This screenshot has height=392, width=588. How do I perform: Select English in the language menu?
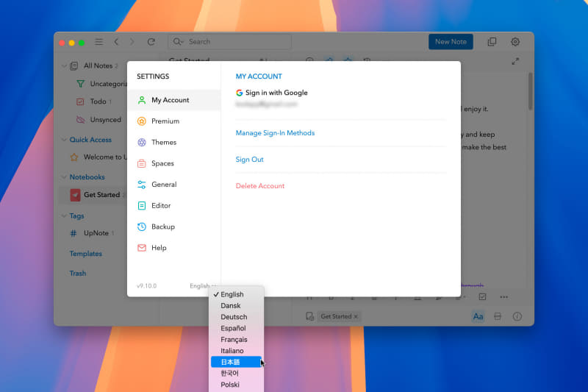pyautogui.click(x=236, y=294)
